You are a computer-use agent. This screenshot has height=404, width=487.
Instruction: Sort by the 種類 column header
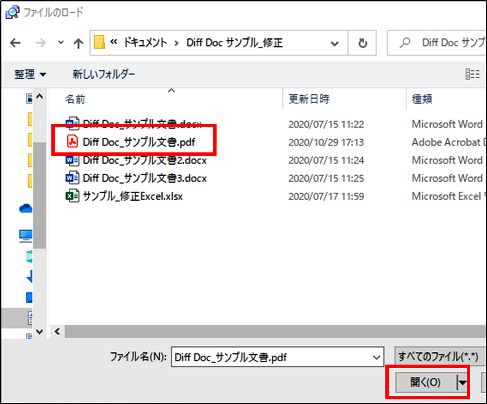pos(422,99)
